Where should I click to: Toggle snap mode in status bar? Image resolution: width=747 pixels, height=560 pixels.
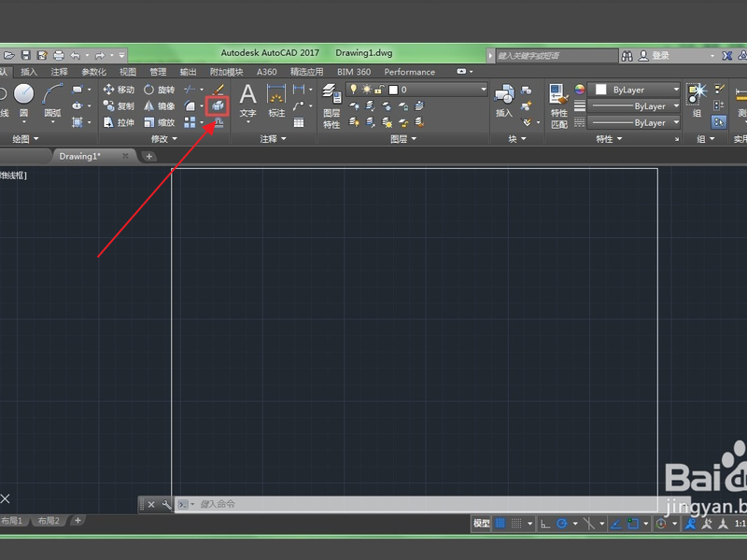pos(516,524)
